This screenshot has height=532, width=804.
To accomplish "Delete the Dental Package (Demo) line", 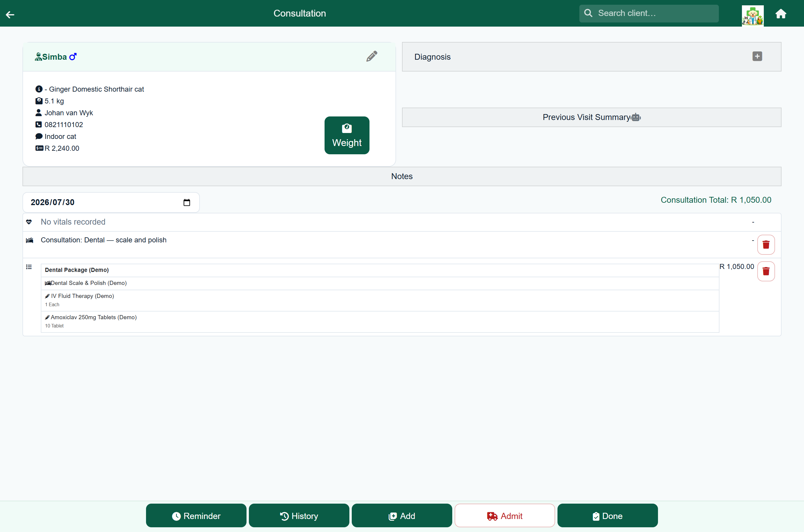I will point(766,271).
